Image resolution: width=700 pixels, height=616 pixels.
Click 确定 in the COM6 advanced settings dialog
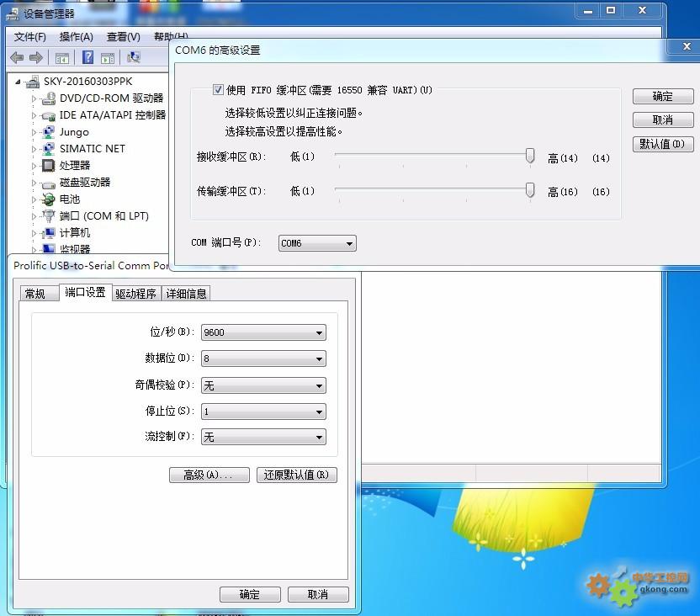663,97
